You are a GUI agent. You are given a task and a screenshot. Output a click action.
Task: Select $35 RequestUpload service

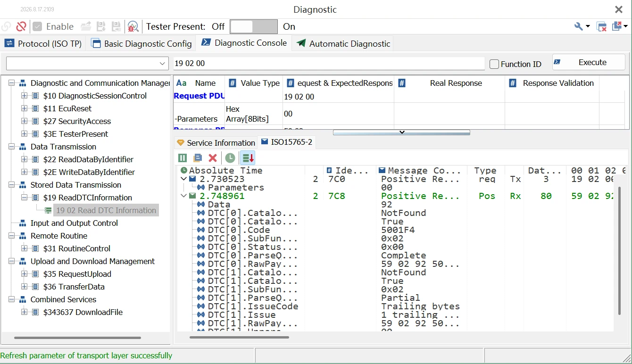click(x=77, y=274)
